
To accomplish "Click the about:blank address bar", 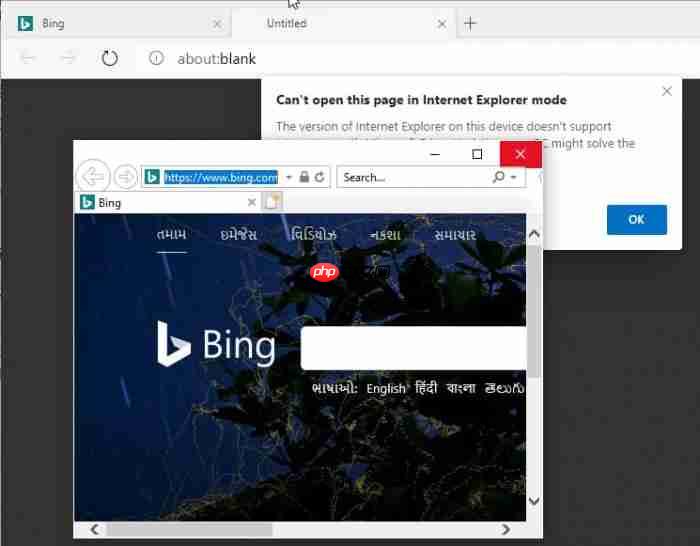I will tap(217, 58).
